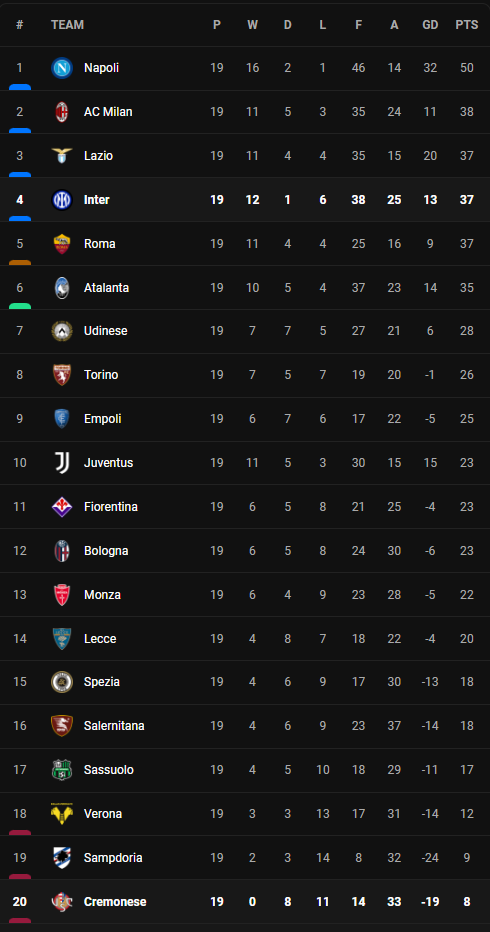Click the AC Milan club crest
The image size is (490, 932).
point(62,112)
